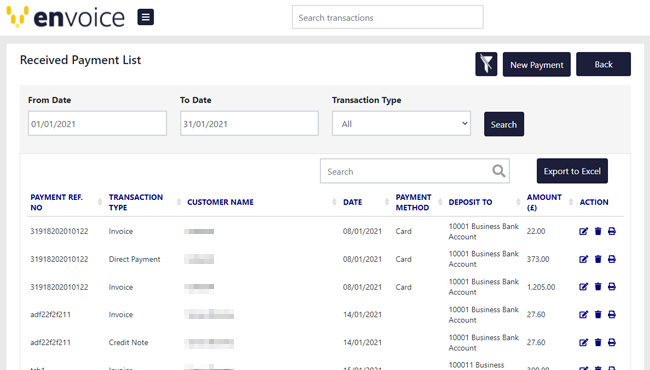Click the From Date field
This screenshot has height=370, width=650.
97,123
